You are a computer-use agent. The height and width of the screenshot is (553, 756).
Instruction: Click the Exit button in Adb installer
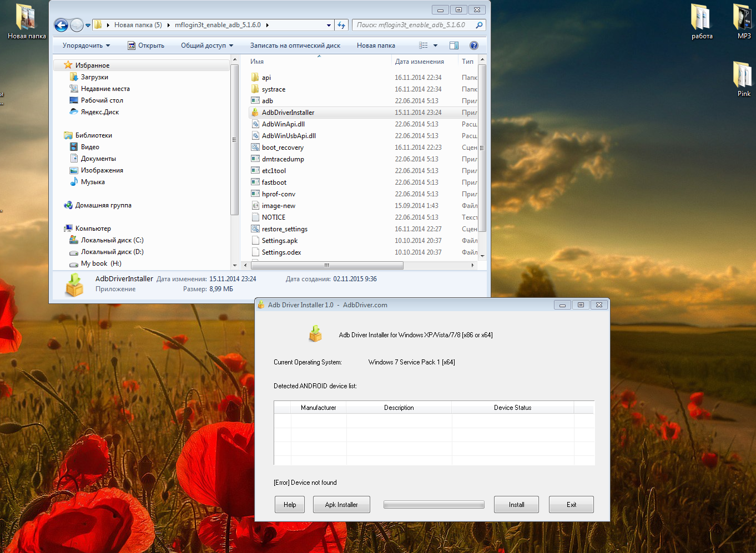coord(571,505)
